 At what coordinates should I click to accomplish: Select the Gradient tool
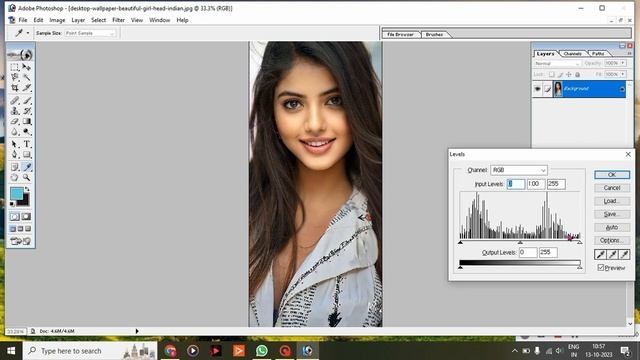pyautogui.click(x=27, y=122)
